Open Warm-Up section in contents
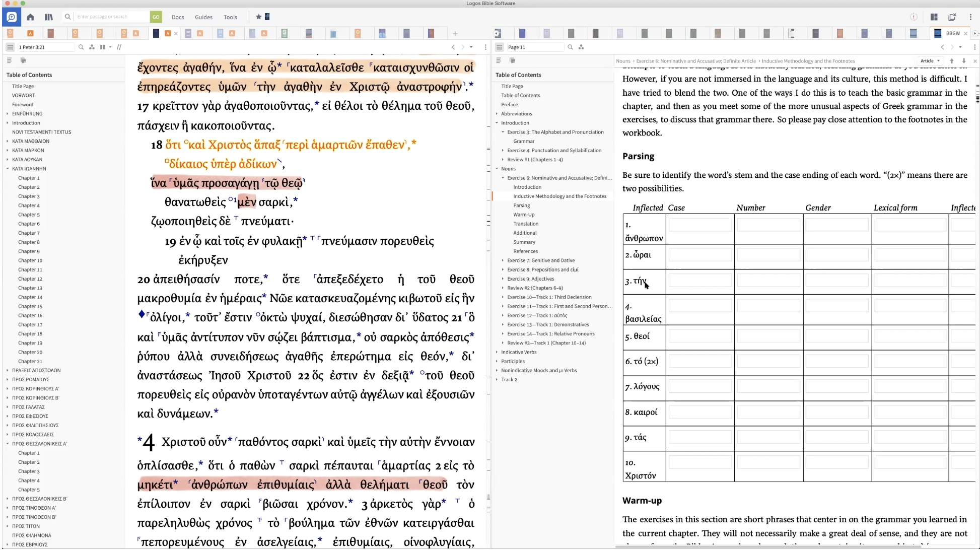 click(524, 215)
